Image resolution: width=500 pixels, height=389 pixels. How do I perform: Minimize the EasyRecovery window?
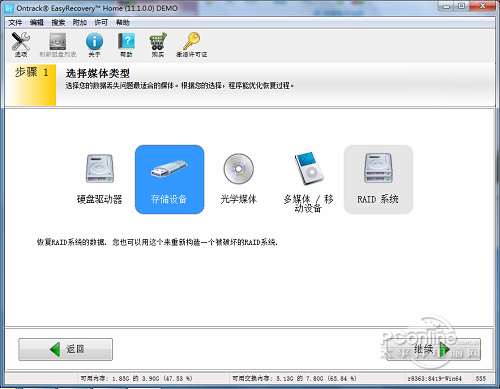(447, 6)
